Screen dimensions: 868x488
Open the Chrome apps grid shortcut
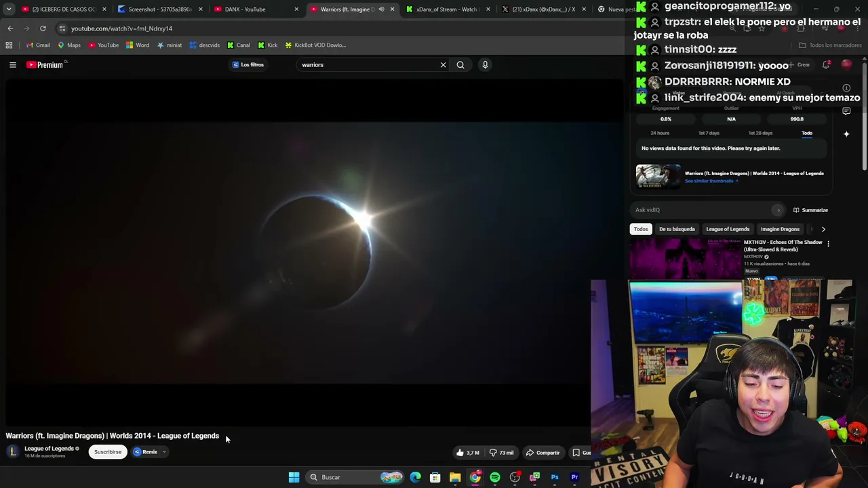coord(9,45)
